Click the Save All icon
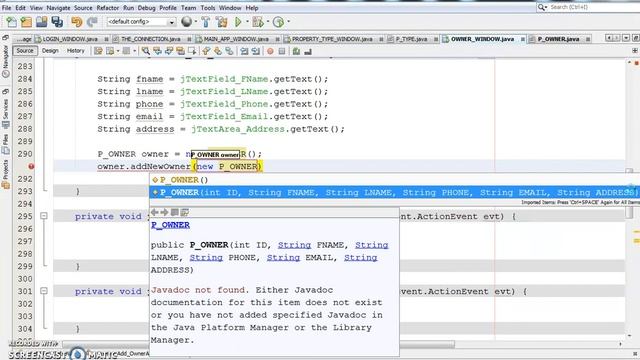 (57, 22)
